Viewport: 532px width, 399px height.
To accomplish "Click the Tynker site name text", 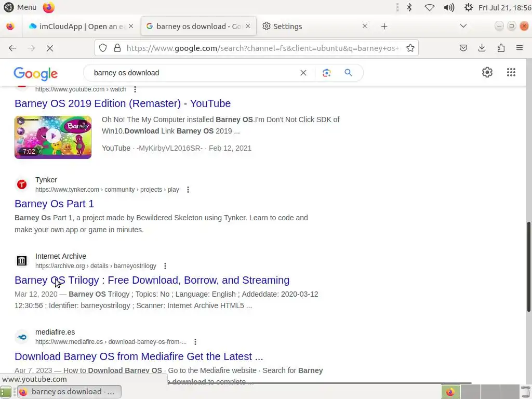I will (x=46, y=180).
